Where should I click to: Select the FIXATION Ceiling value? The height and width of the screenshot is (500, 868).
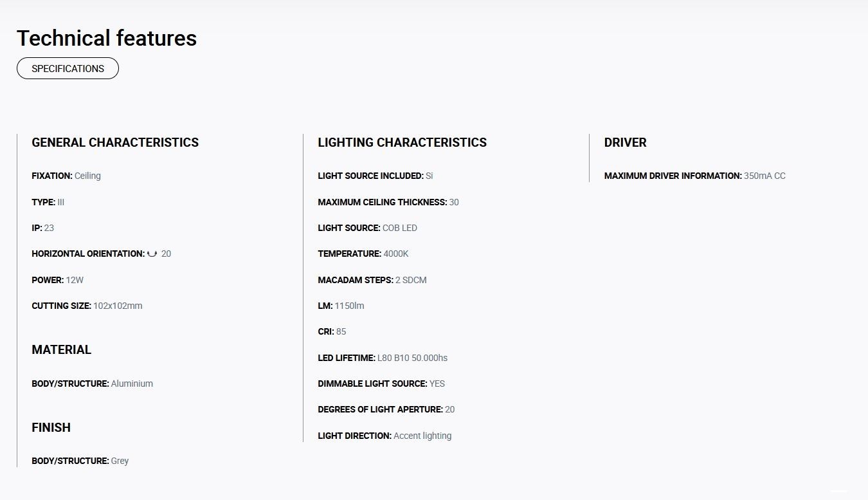click(87, 176)
